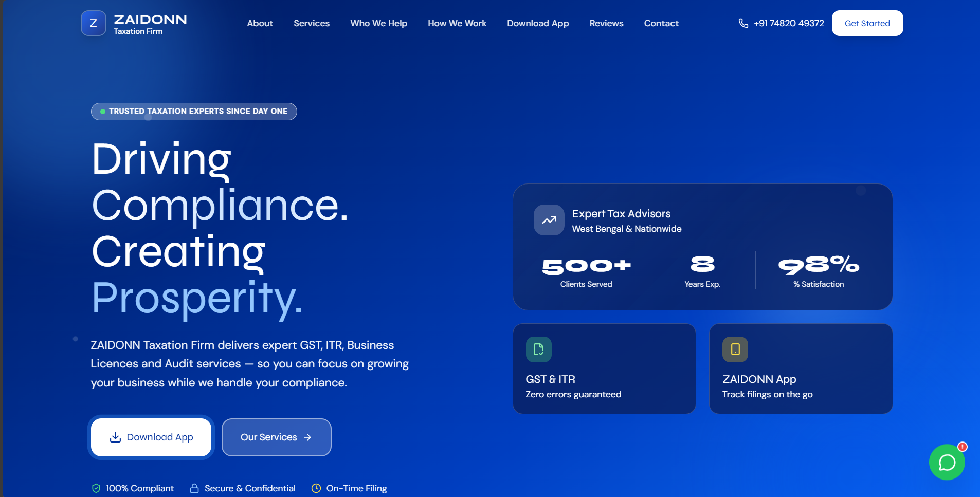The width and height of the screenshot is (980, 497).
Task: Jump to Reviews section
Action: pos(606,23)
